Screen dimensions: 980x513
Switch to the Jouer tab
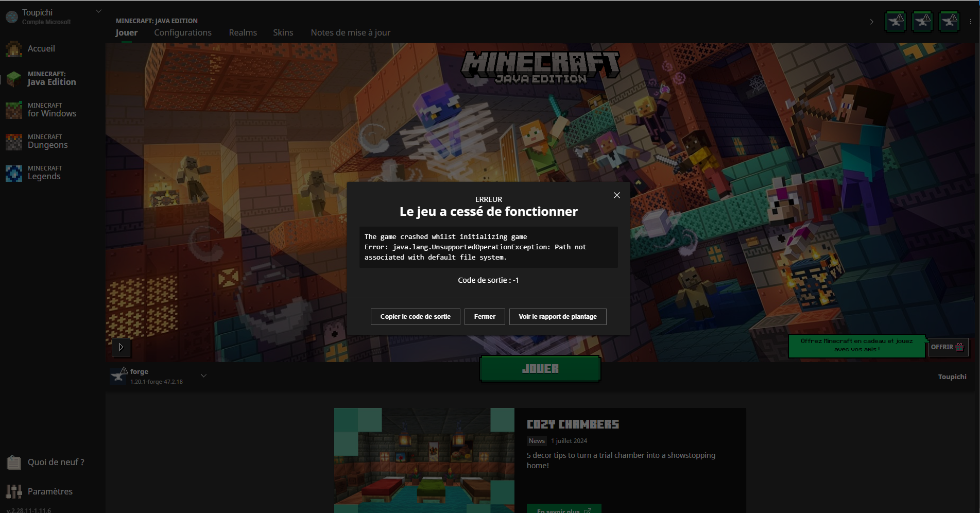click(x=127, y=32)
